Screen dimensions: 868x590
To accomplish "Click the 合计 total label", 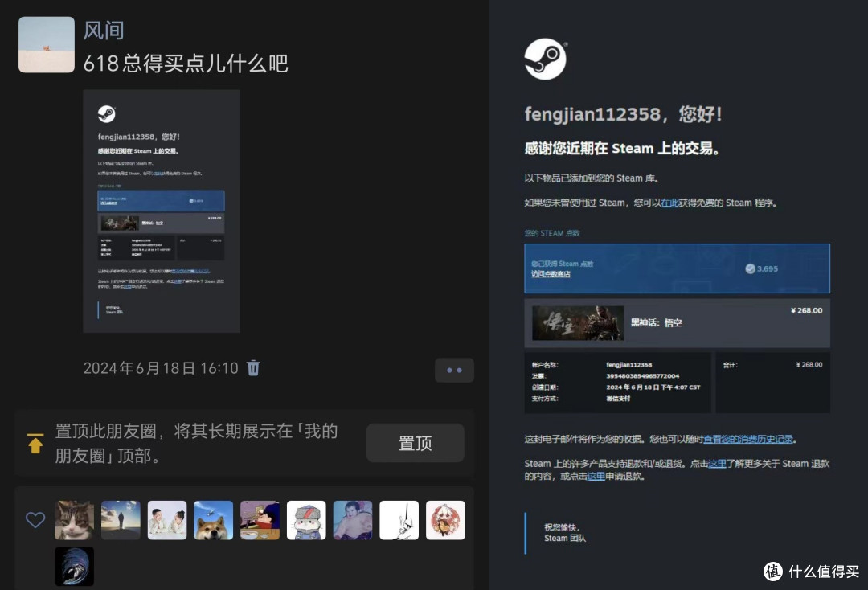I will 730,365.
